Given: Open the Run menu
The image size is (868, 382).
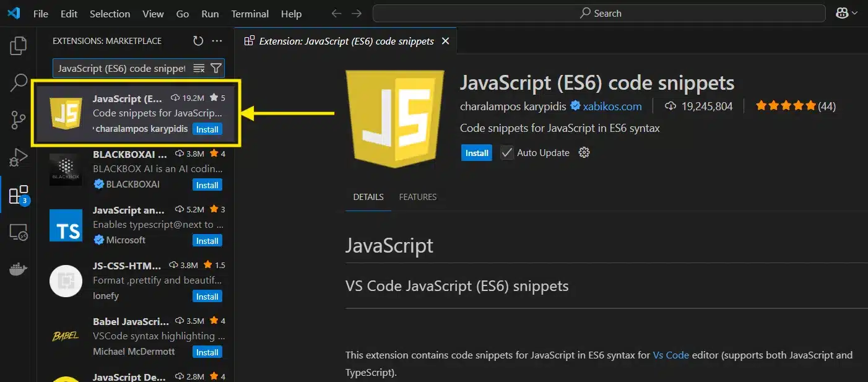Looking at the screenshot, I should click(x=210, y=14).
